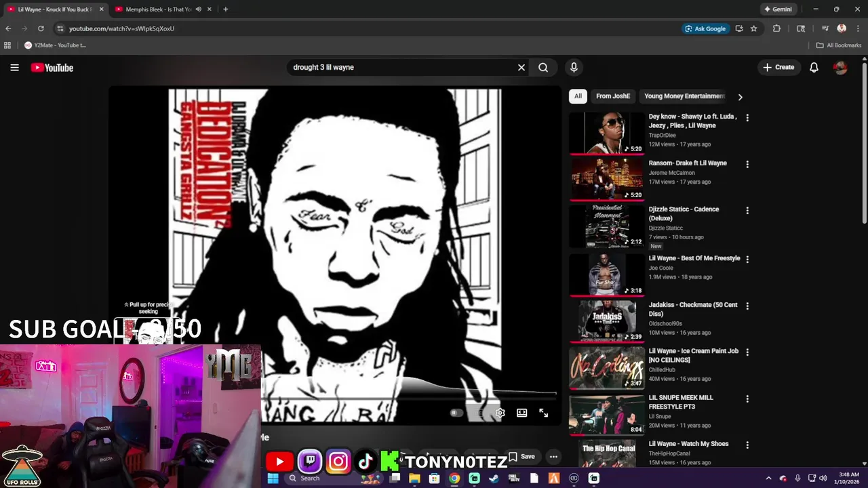
Task: Open the YouTube account avatar menu
Action: click(840, 67)
